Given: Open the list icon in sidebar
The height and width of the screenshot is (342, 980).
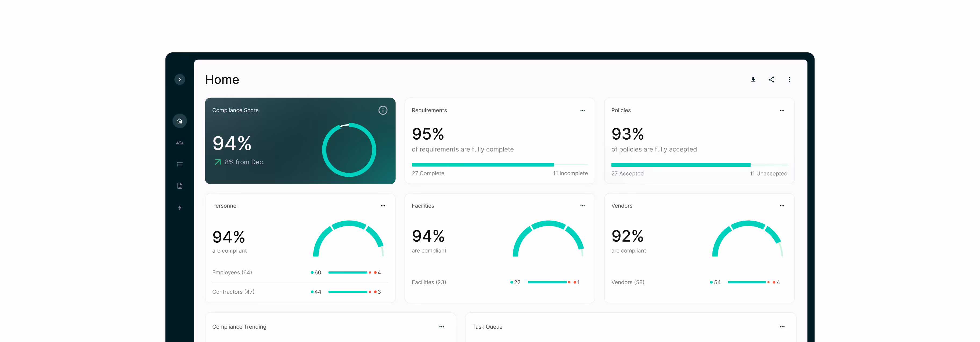Looking at the screenshot, I should pyautogui.click(x=179, y=164).
